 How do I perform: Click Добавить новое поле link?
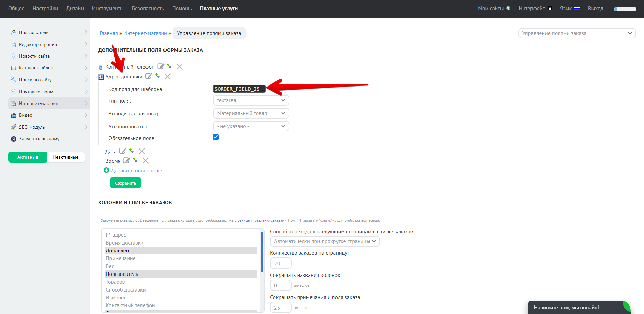pyautogui.click(x=136, y=171)
